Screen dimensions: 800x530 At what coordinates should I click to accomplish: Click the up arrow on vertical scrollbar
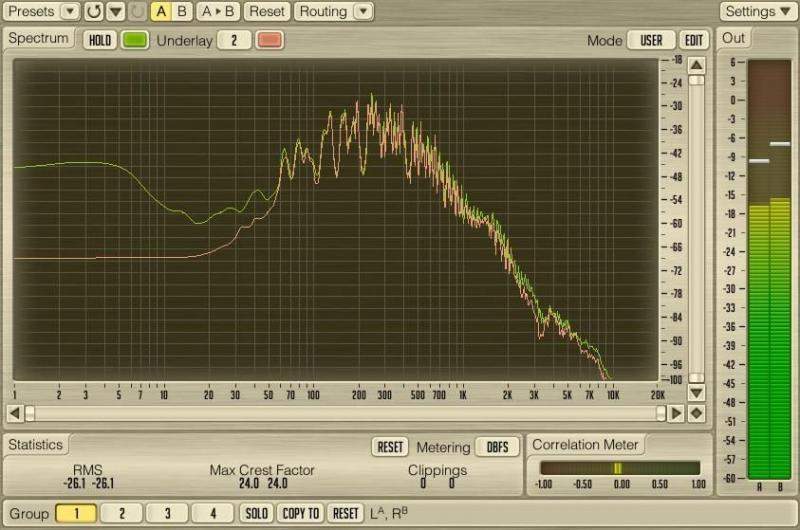point(696,65)
